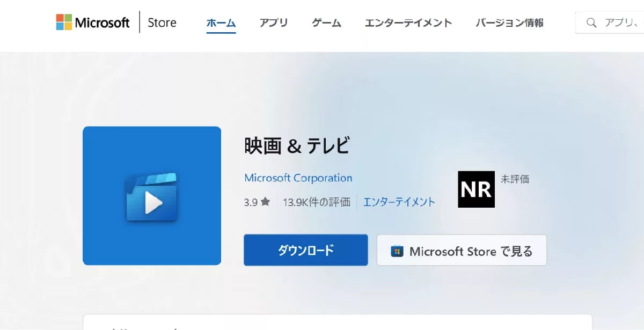Click the Store bag icon in the view button
Viewport: 644px width, 330px height.
pyautogui.click(x=397, y=251)
